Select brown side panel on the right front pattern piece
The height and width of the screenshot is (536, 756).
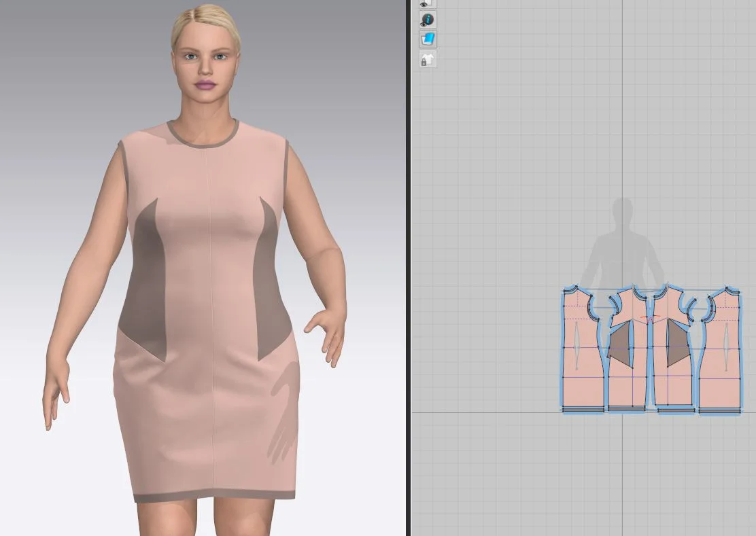click(676, 343)
